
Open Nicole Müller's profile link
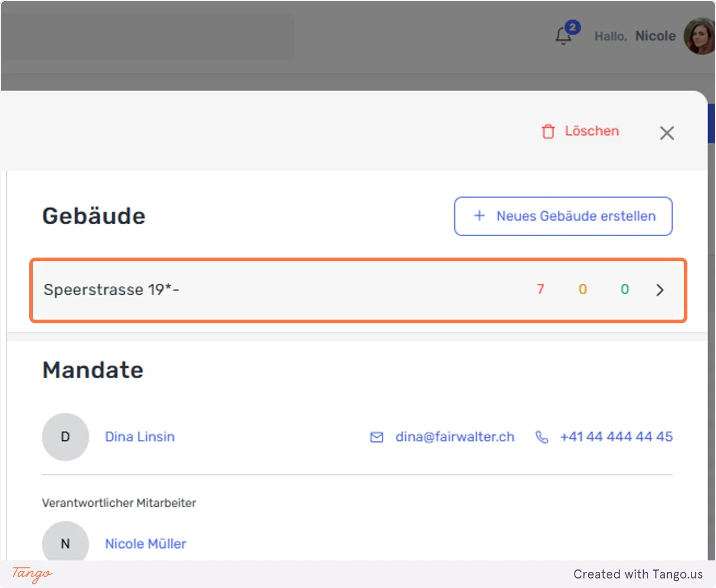(146, 544)
